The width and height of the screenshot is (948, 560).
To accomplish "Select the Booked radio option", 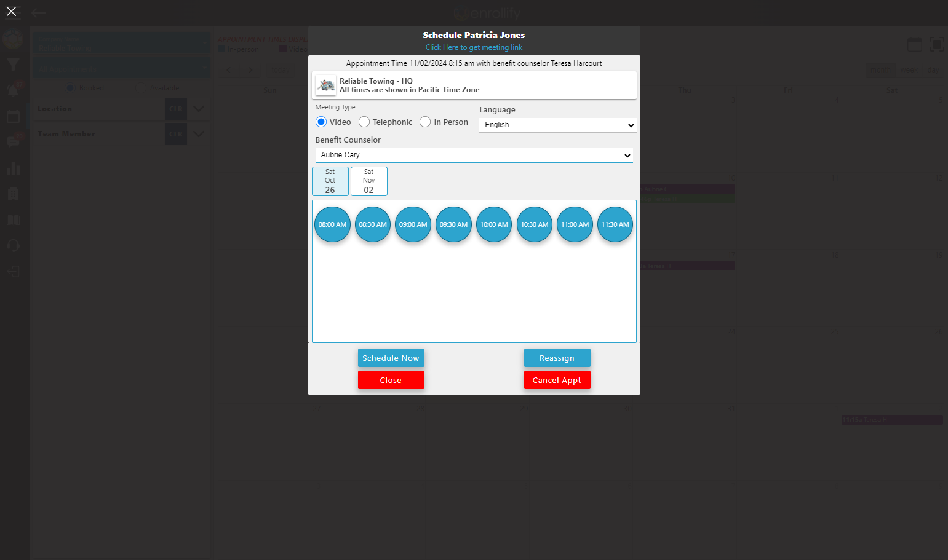I will coord(71,88).
